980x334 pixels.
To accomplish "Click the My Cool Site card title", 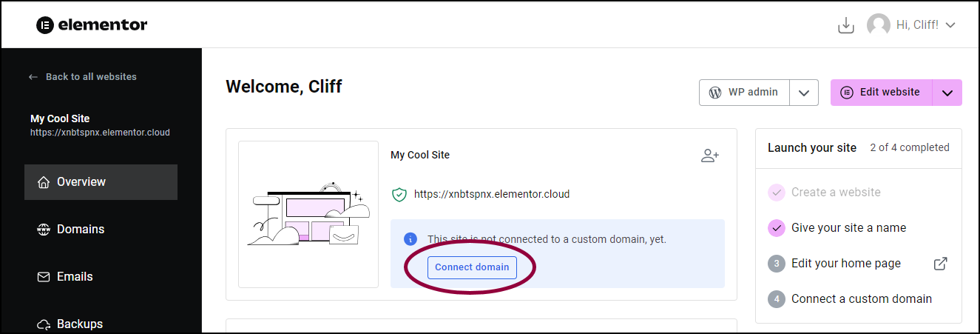I will click(420, 156).
